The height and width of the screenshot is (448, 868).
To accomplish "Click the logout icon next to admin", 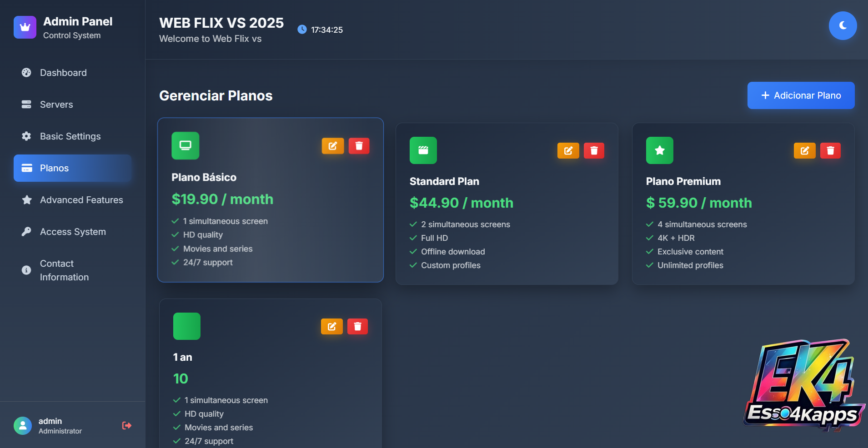I will pyautogui.click(x=127, y=426).
